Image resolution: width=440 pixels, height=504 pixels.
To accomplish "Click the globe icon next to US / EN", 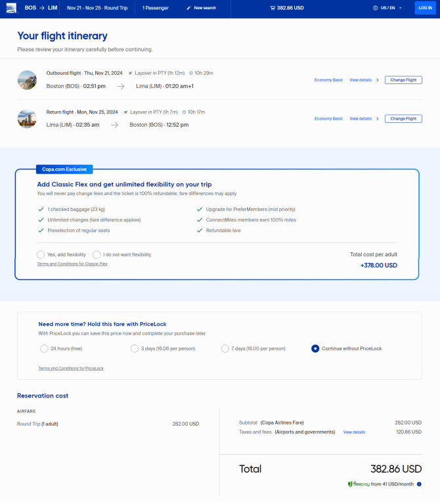I will pyautogui.click(x=375, y=8).
